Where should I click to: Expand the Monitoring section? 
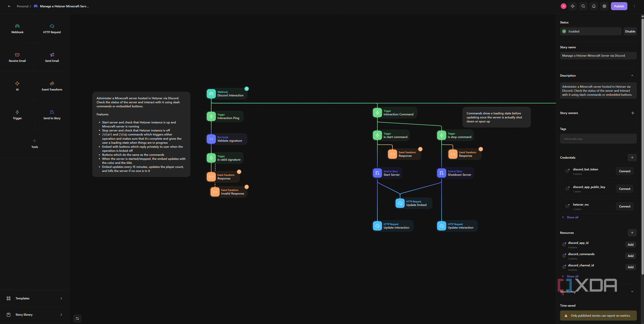[632, 291]
